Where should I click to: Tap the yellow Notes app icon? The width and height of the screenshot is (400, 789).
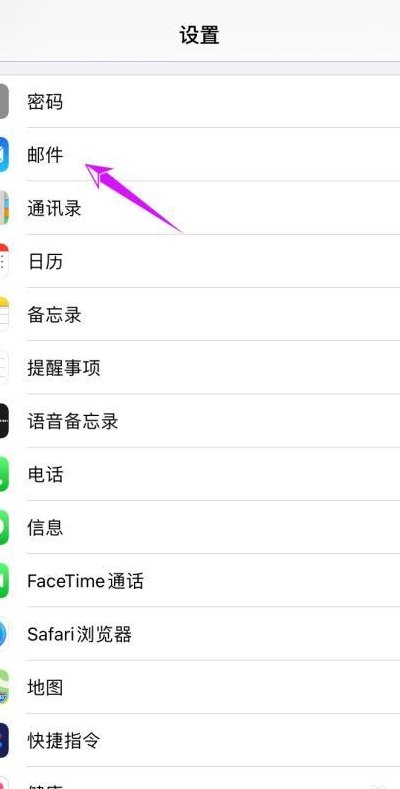pyautogui.click(x=4, y=314)
